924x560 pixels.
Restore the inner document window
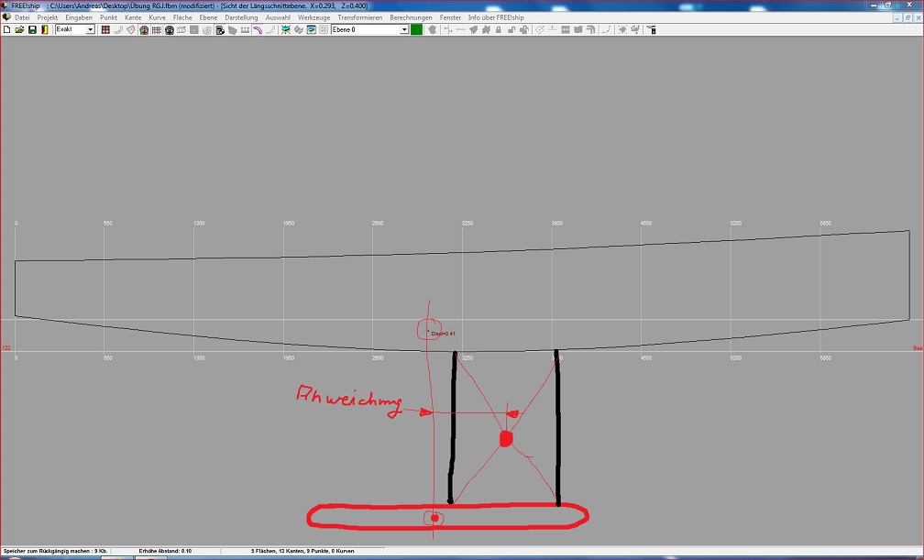click(x=907, y=17)
